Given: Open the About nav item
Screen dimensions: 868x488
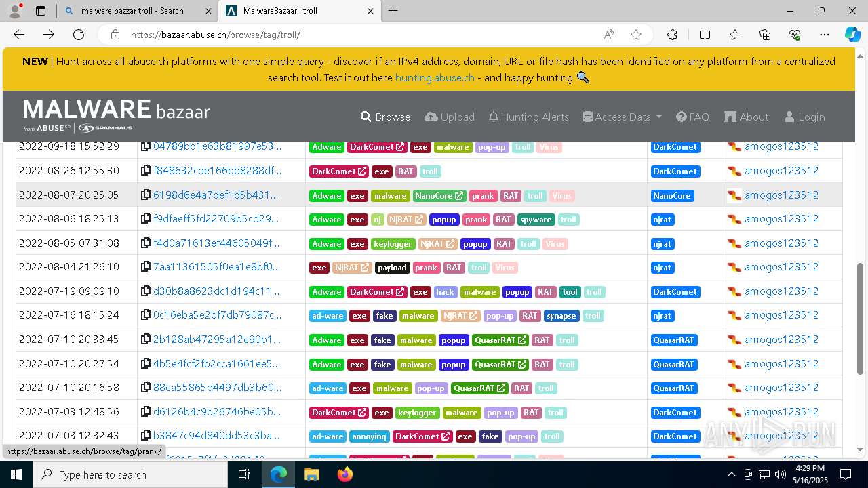Looking at the screenshot, I should [x=746, y=117].
